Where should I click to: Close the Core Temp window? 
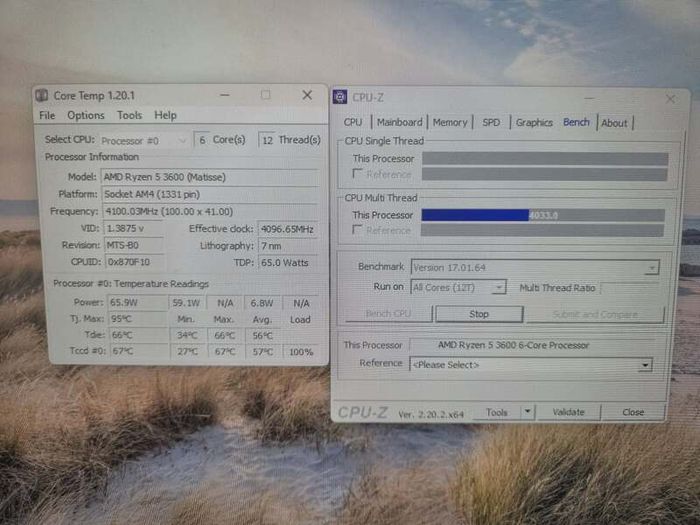307,95
